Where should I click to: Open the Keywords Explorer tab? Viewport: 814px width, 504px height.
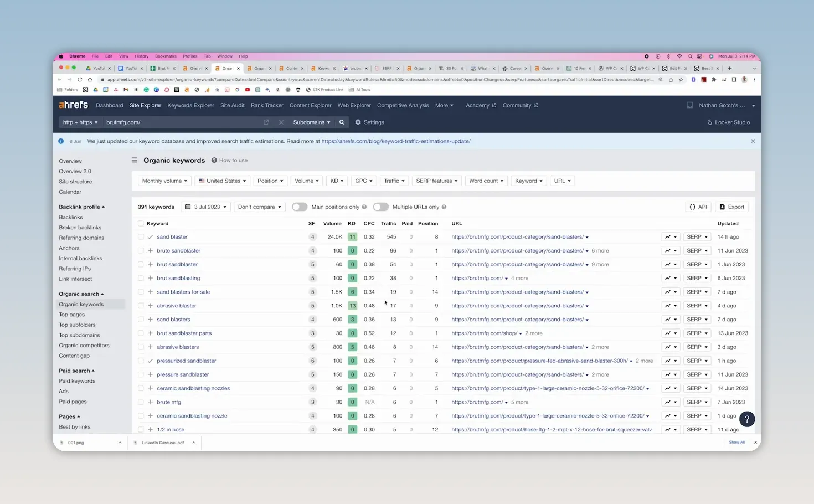[190, 105]
